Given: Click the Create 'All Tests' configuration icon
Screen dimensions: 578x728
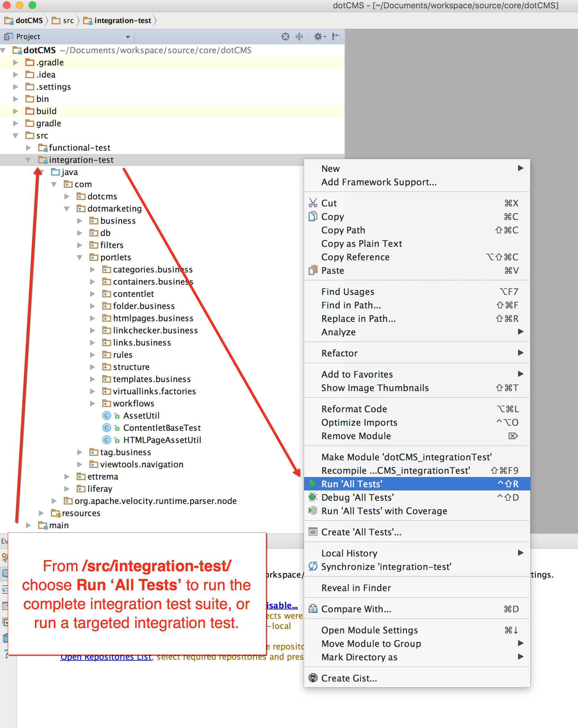Looking at the screenshot, I should 313,532.
